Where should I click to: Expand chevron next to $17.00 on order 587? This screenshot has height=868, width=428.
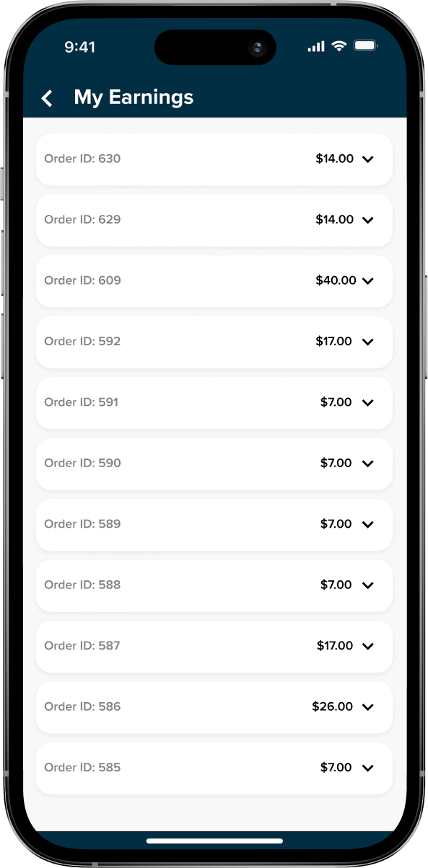tap(367, 646)
